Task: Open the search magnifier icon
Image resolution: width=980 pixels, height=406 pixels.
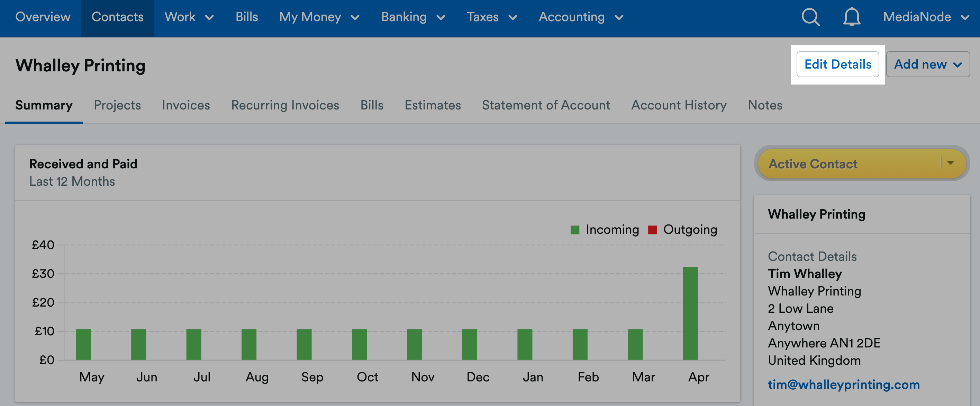Action: pyautogui.click(x=810, y=17)
